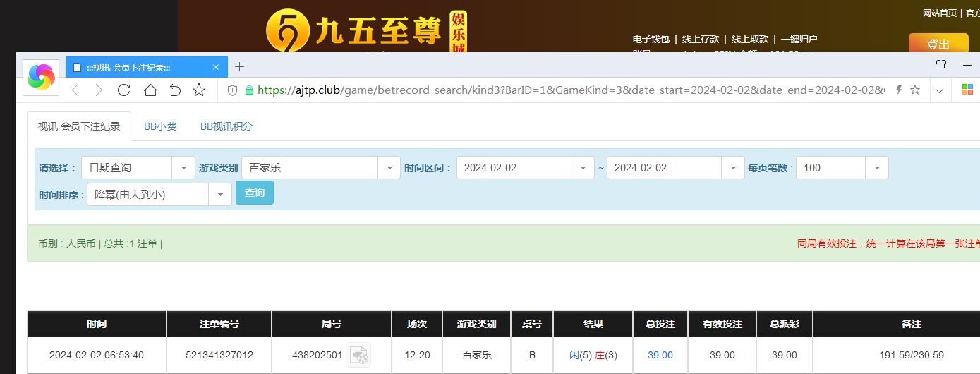Viewport: 980px width, 374px height.
Task: Switch to the 视讯 会员下注纪录 page tab
Action: point(79,126)
